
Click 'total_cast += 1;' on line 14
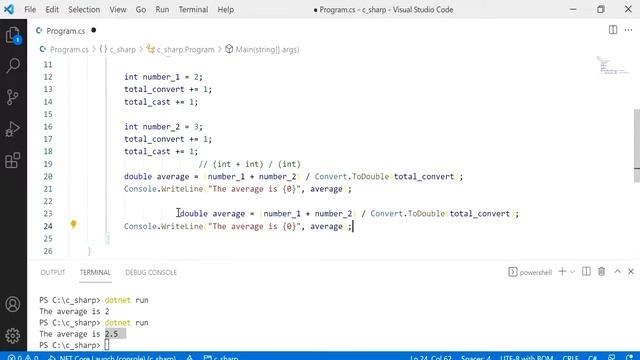tap(161, 102)
